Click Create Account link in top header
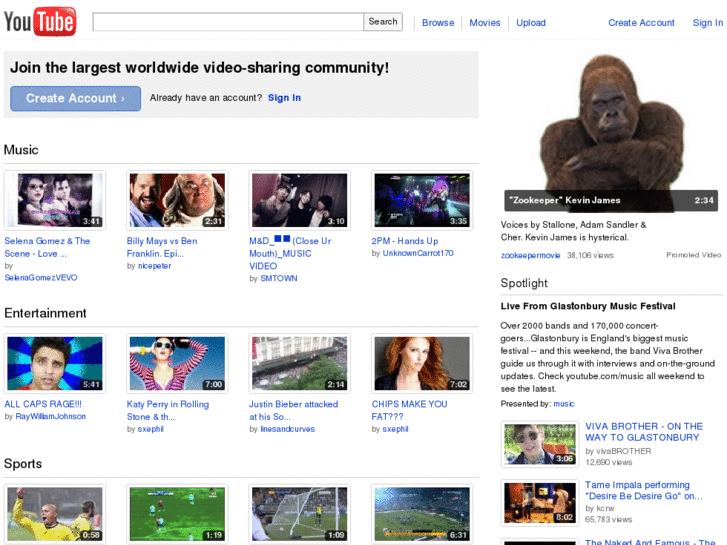The width and height of the screenshot is (727, 545). [641, 23]
